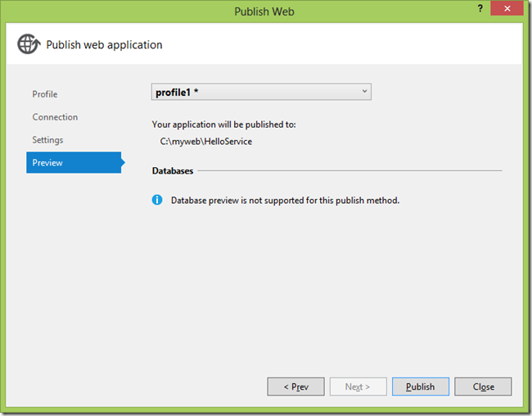Click the database preview not supported message
The image size is (532, 416).
coord(285,201)
